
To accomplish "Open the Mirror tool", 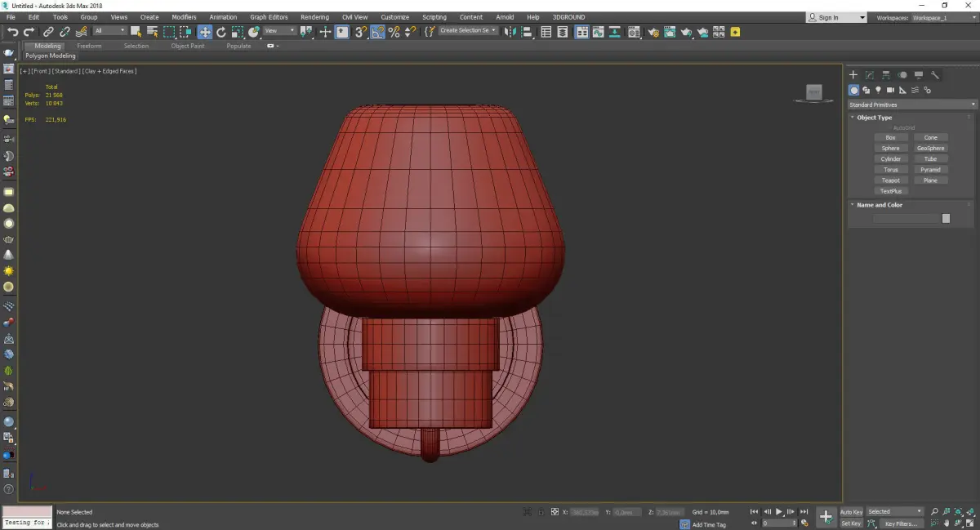I will click(x=510, y=32).
